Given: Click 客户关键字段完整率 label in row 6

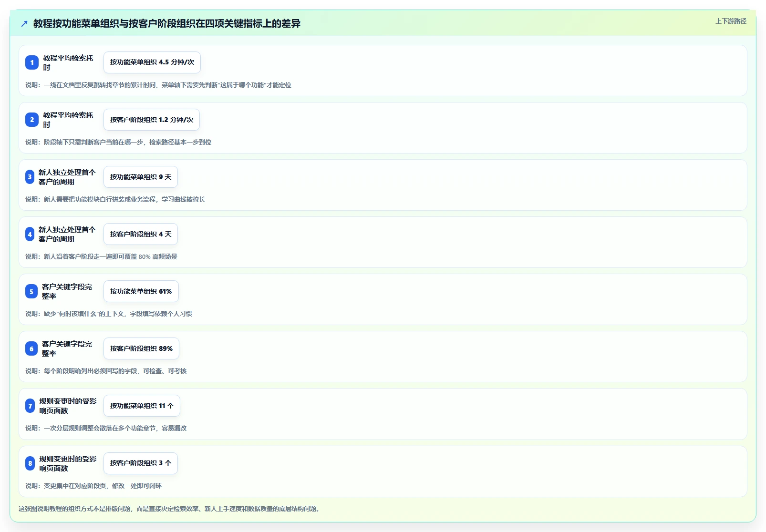Looking at the screenshot, I should tap(67, 348).
